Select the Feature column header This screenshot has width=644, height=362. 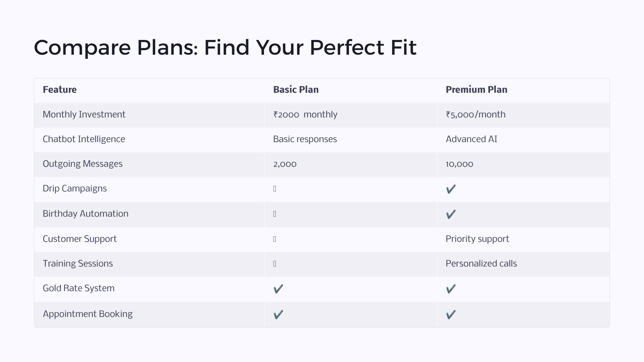tap(60, 90)
